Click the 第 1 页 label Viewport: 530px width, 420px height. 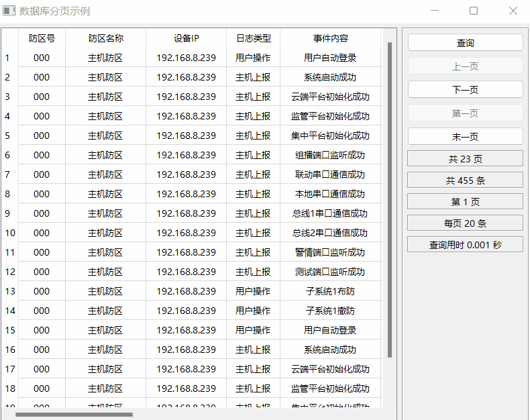click(x=465, y=201)
